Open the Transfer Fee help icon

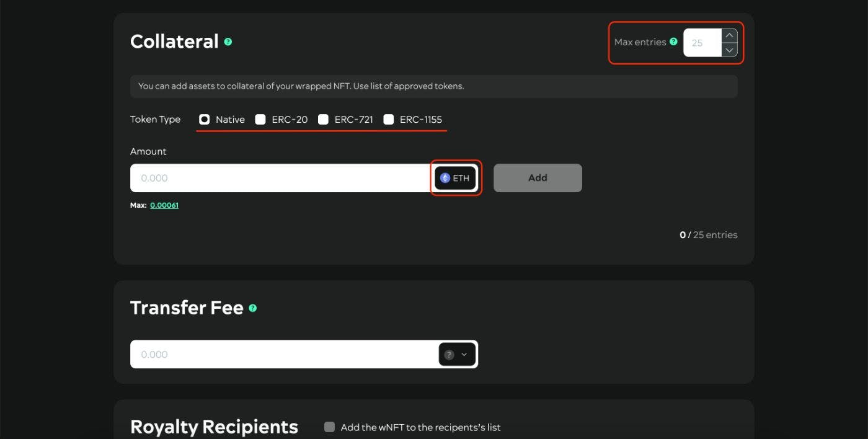coord(252,308)
